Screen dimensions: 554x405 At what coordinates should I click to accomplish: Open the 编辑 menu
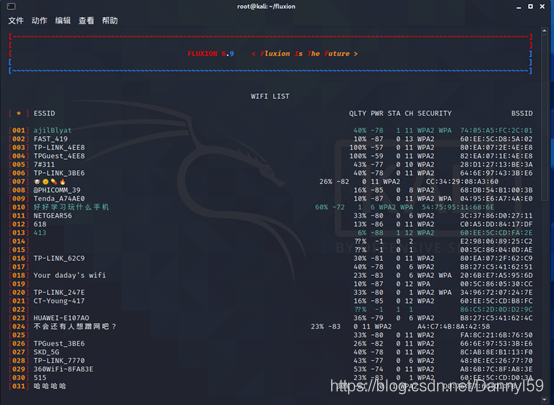(63, 21)
